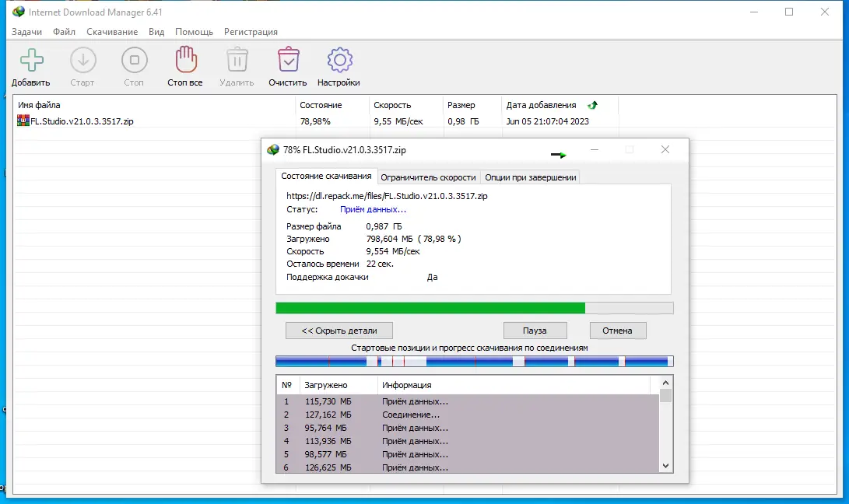Sort by Размер column header
Screen dimensions: 849x504
pyautogui.click(x=472, y=105)
